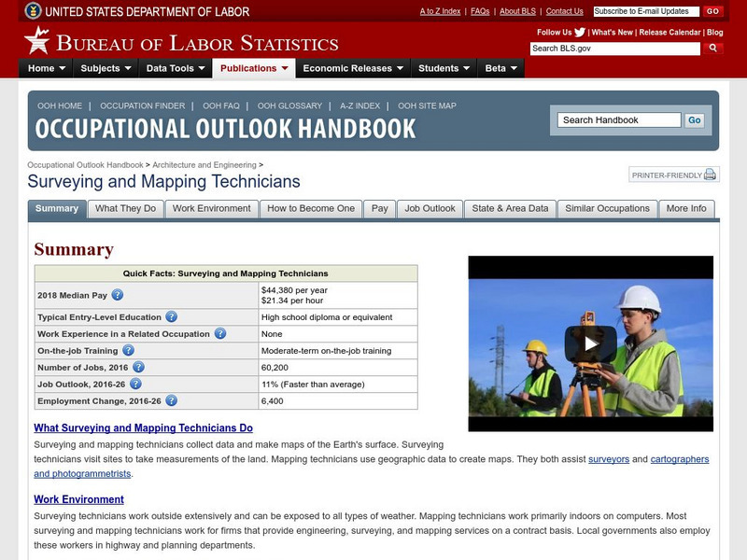This screenshot has height=560, width=747.
Task: Switch to the Summary tab
Action: [57, 208]
